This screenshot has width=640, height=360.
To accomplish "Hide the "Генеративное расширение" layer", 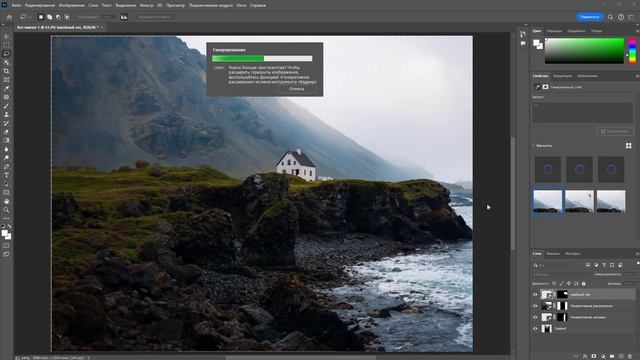I will click(535, 306).
